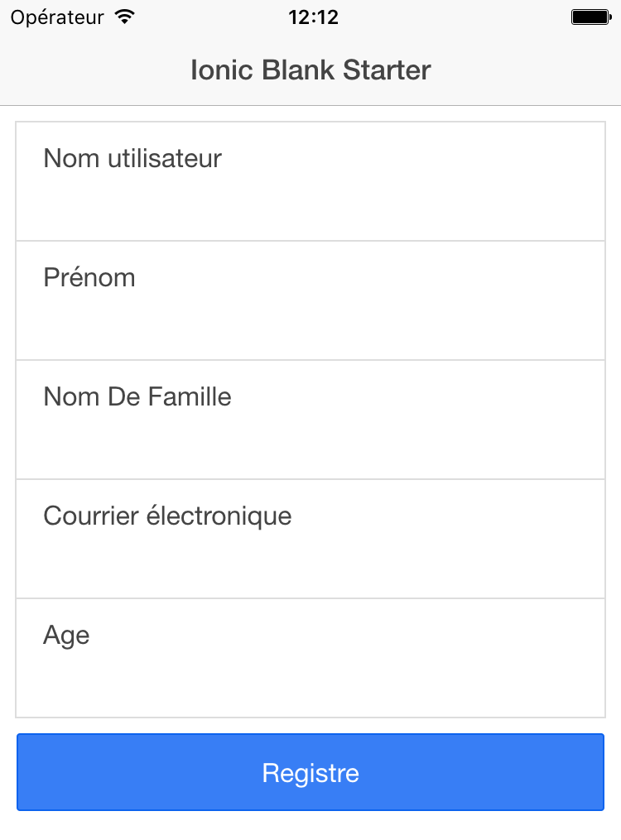Tap empty white area below Registre button

tap(310, 826)
